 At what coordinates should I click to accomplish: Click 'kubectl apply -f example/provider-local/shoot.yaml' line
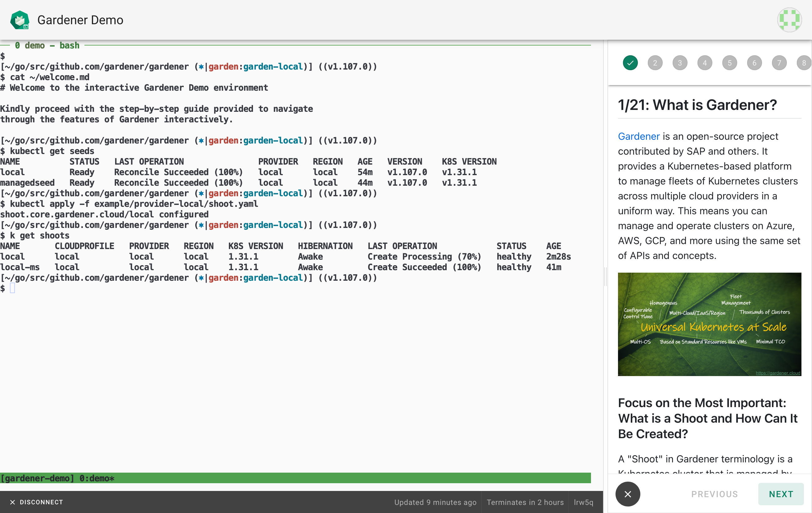[x=129, y=204]
